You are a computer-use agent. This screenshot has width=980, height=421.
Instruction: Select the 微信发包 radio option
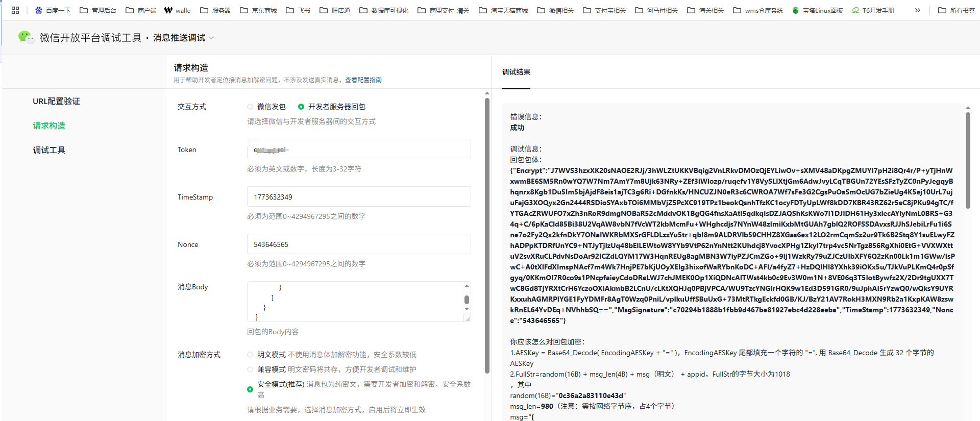250,107
